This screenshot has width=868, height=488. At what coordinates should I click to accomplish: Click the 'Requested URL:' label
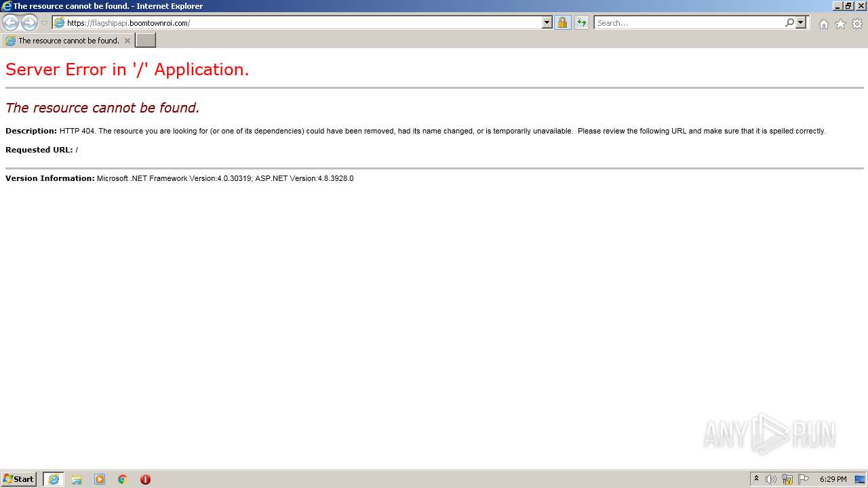[x=39, y=150]
